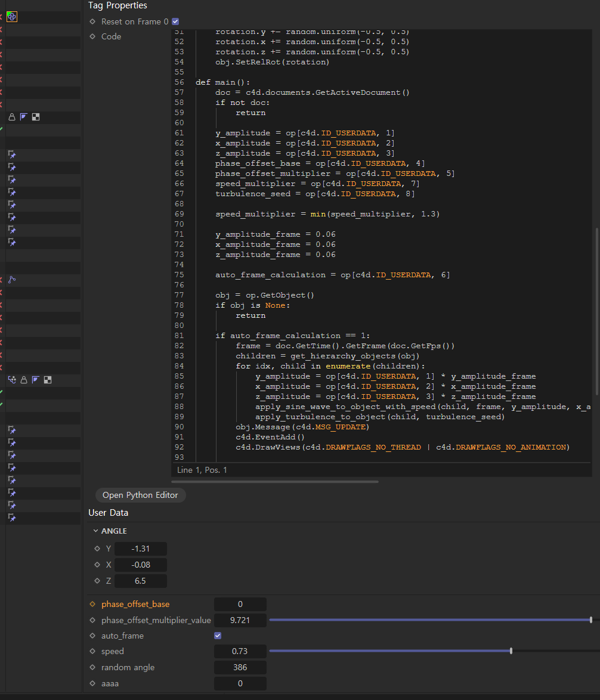Disable the auto_frame checkbox

point(218,636)
